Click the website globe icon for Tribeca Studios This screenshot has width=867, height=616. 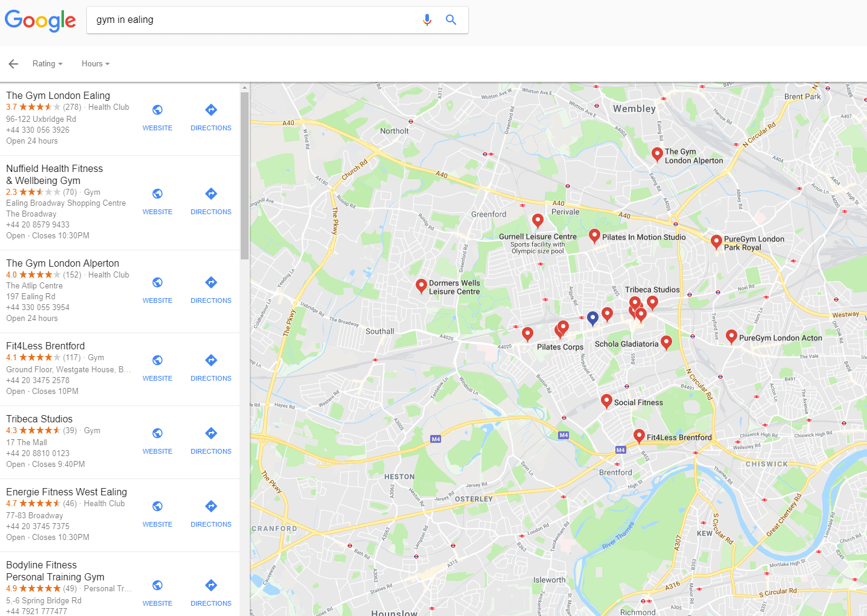pos(157,433)
